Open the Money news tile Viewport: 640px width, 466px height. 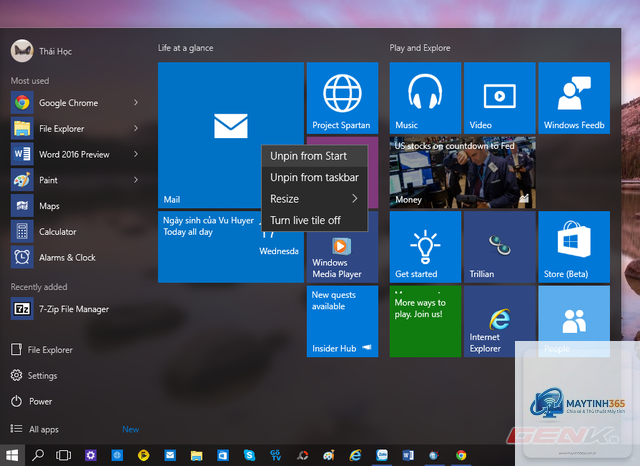(x=462, y=172)
